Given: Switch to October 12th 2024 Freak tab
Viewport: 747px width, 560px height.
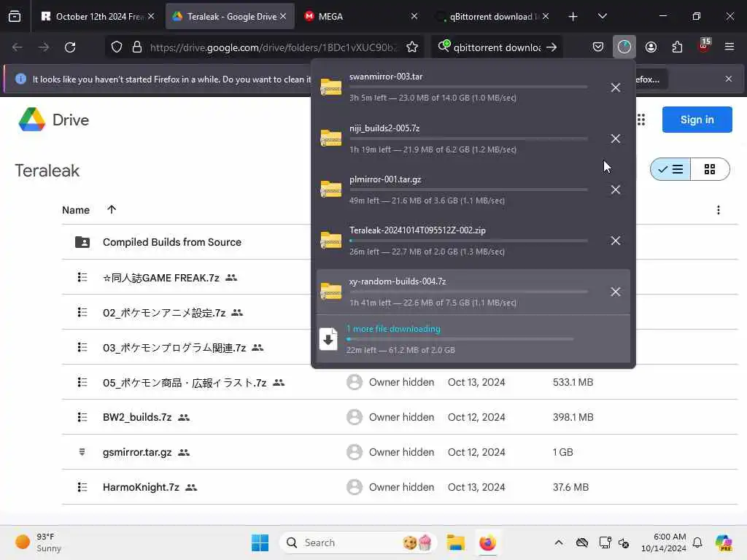Looking at the screenshot, I should click(98, 16).
